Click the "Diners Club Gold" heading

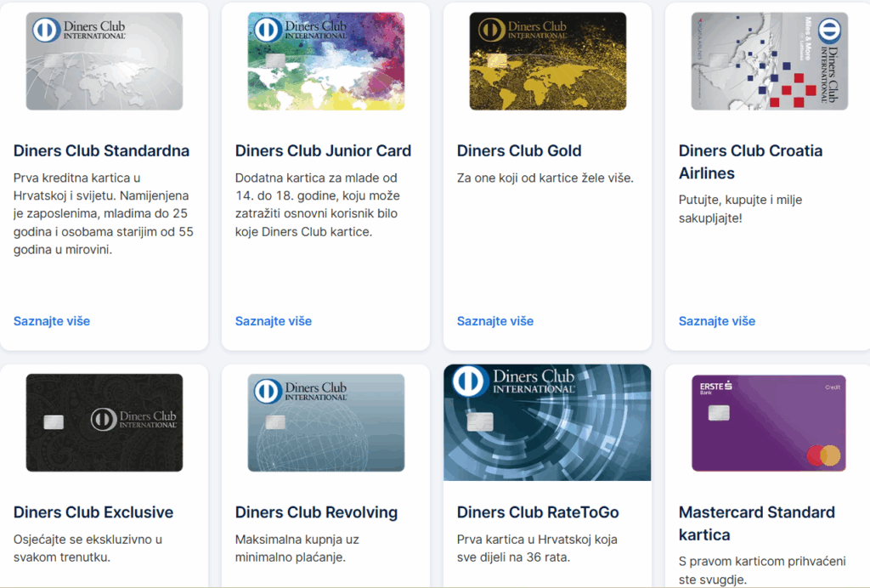(519, 151)
